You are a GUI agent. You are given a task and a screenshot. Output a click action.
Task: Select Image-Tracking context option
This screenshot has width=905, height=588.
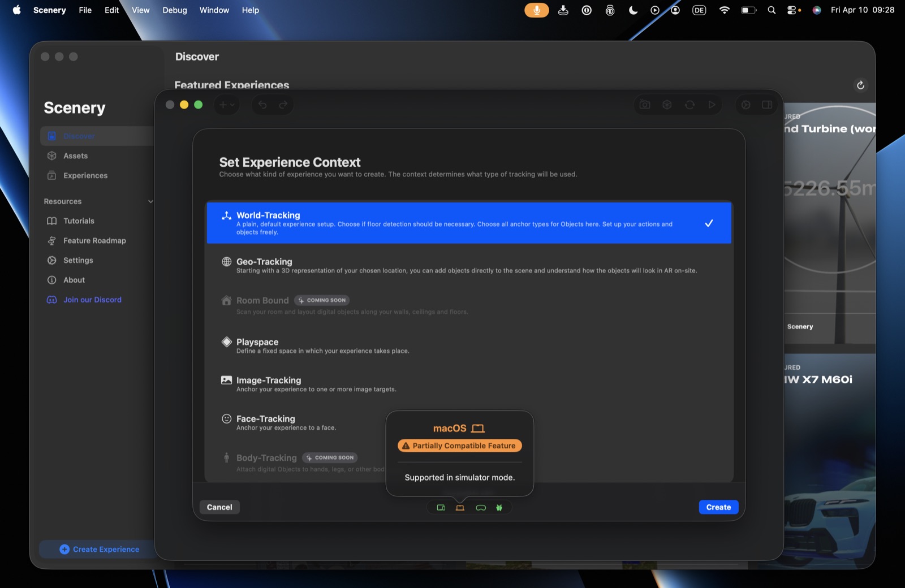coord(469,384)
